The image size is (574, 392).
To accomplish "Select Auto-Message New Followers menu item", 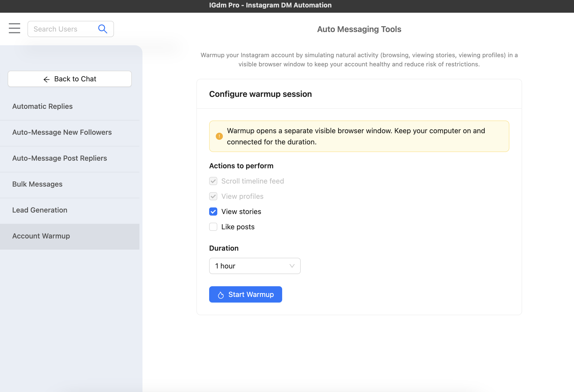I will click(x=62, y=132).
